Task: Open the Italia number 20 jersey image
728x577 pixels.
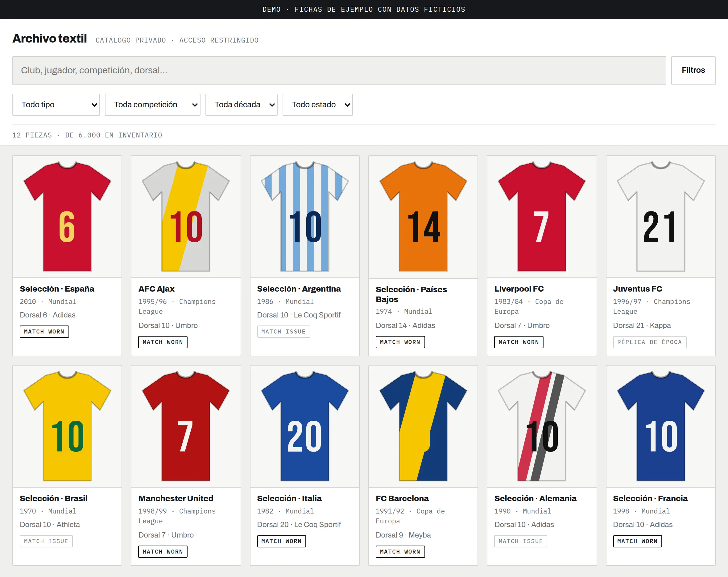Action: pyautogui.click(x=304, y=426)
